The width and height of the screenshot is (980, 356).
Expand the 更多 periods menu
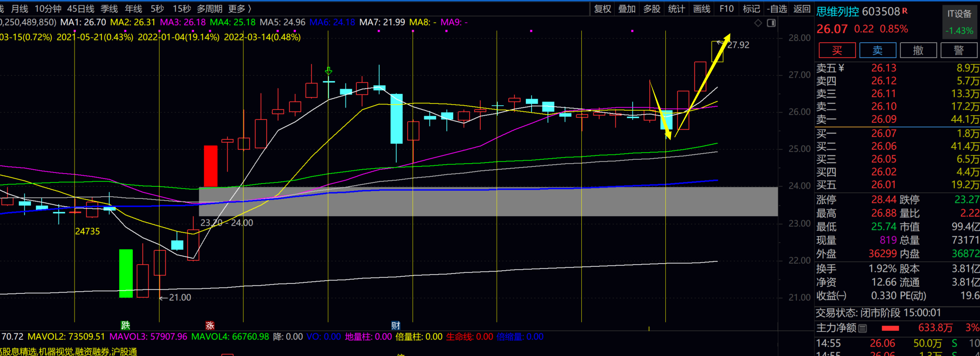point(240,9)
